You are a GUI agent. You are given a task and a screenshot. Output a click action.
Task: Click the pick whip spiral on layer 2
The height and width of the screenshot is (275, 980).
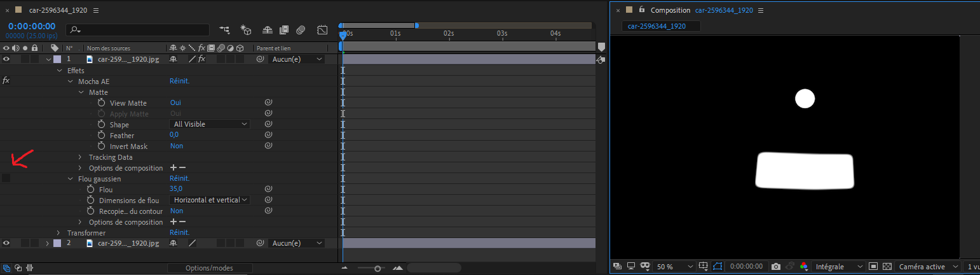[260, 243]
